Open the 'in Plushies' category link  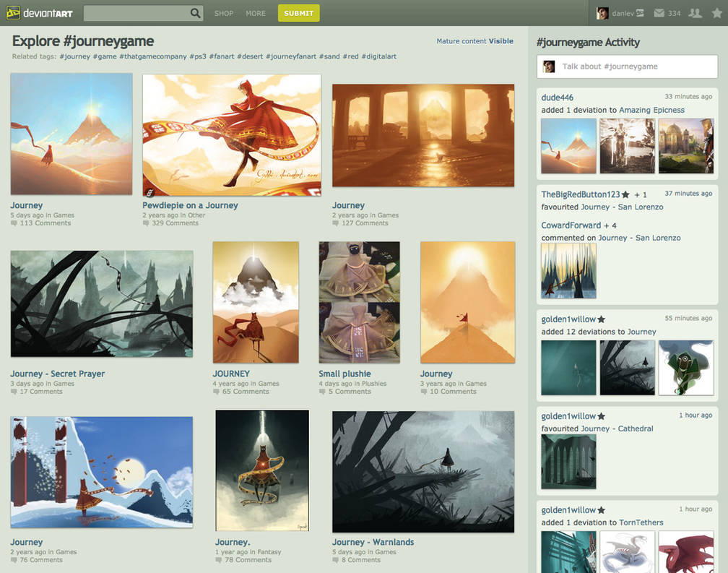point(370,384)
